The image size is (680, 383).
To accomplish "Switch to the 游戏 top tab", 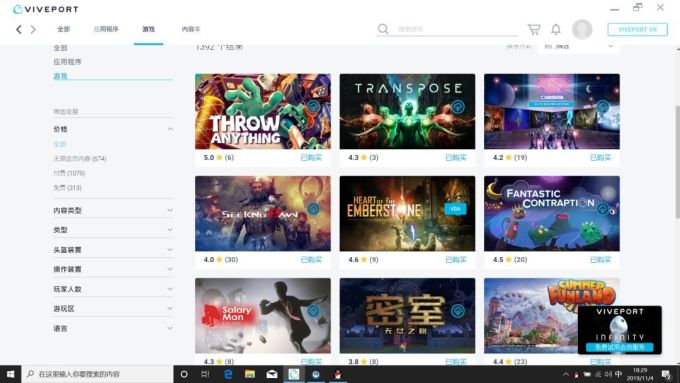I will tap(148, 29).
